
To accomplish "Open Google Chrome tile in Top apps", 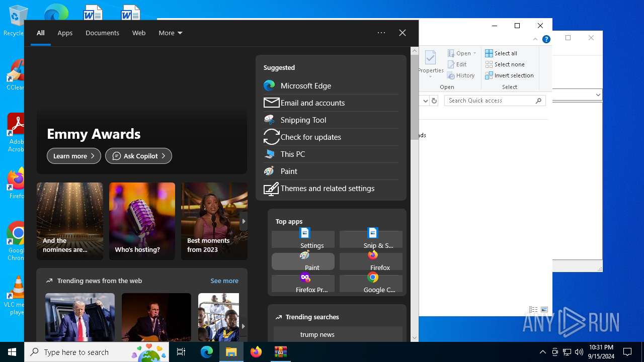I will click(371, 284).
